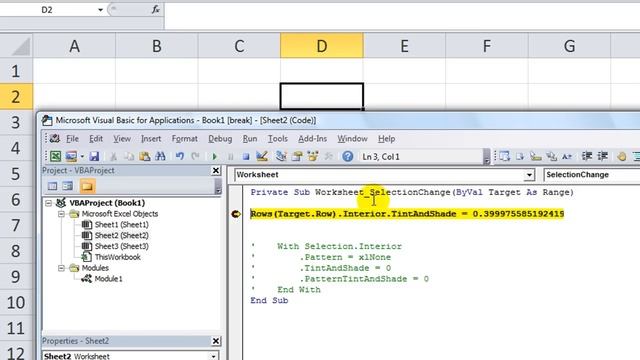Open Visual Basic Help question mark icon
The image size is (640, 360).
point(348,156)
